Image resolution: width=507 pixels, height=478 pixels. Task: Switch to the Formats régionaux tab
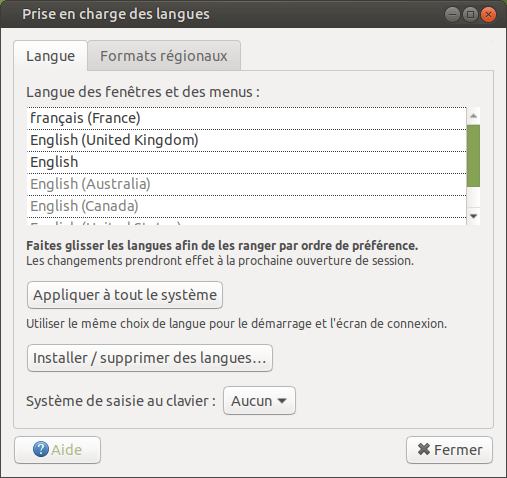(x=164, y=56)
